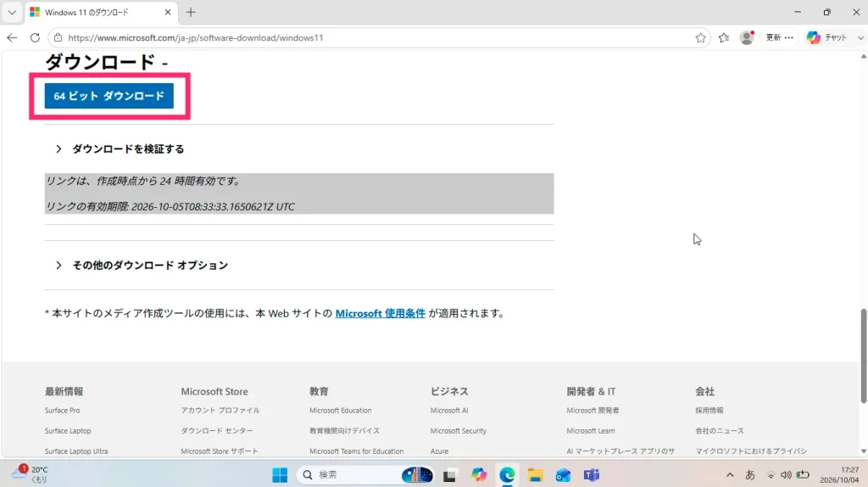Click the address bar URL

(196, 37)
